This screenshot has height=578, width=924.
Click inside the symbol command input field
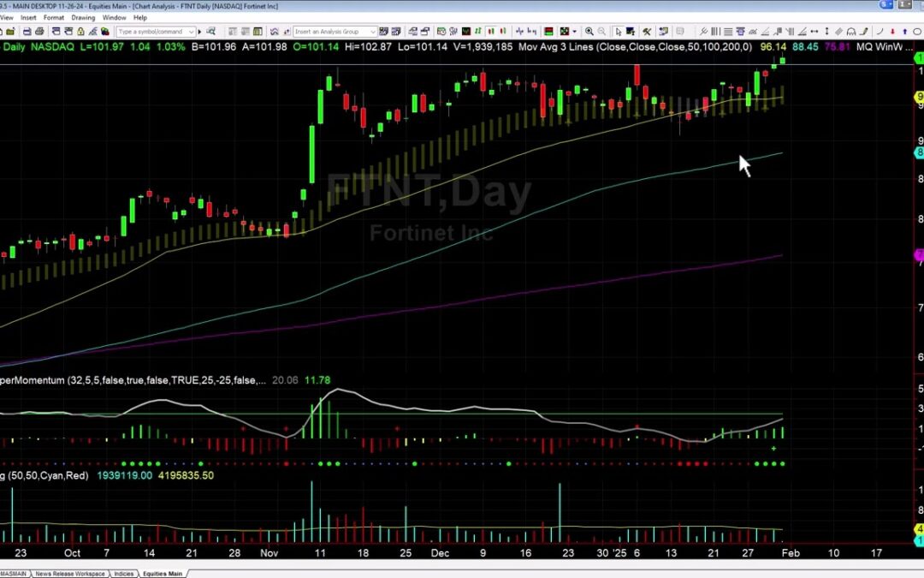pos(154,32)
